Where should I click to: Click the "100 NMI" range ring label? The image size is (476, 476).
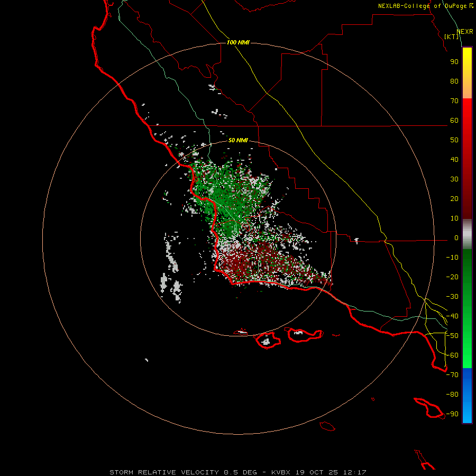[238, 42]
